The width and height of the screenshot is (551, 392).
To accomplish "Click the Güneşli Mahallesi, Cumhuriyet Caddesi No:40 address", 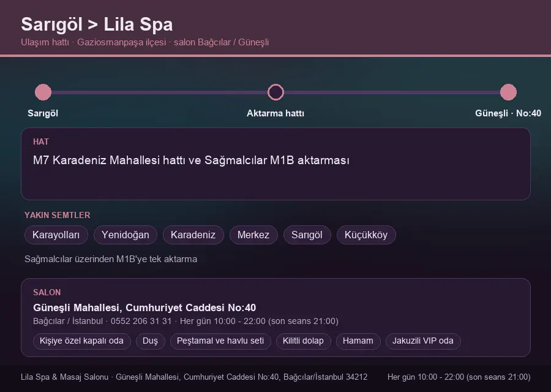I will (x=144, y=307).
